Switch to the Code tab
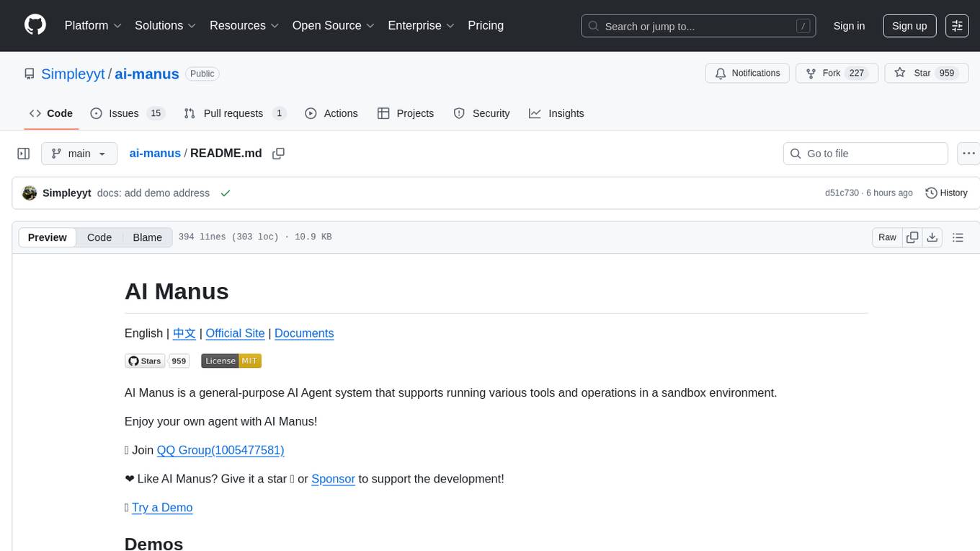Screen dimensions: 980x551 click(x=51, y=113)
